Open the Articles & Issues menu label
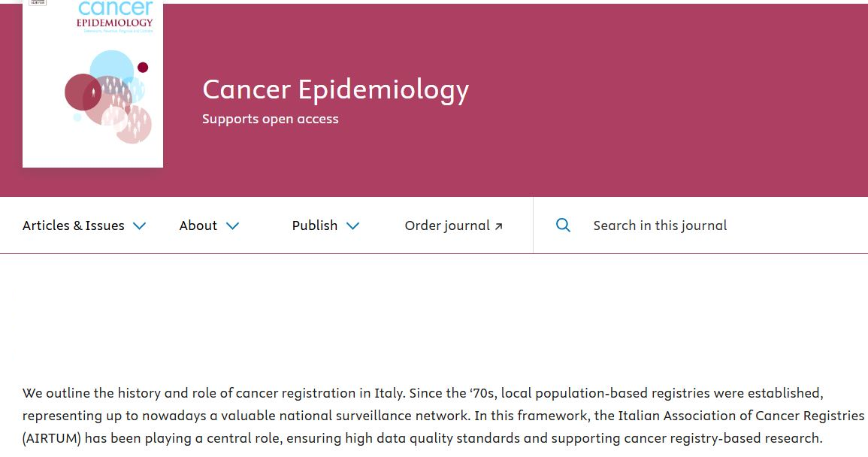Viewport: 868px width, 457px height. (74, 225)
